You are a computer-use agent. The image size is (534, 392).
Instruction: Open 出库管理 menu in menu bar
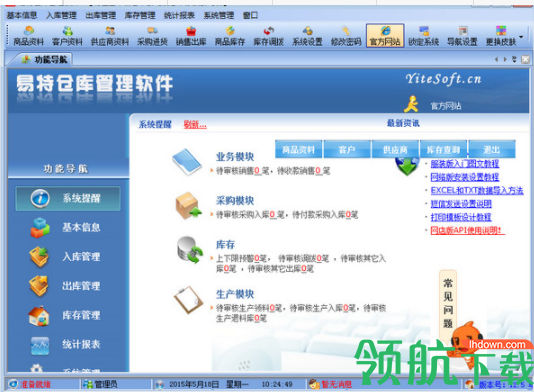(x=101, y=15)
